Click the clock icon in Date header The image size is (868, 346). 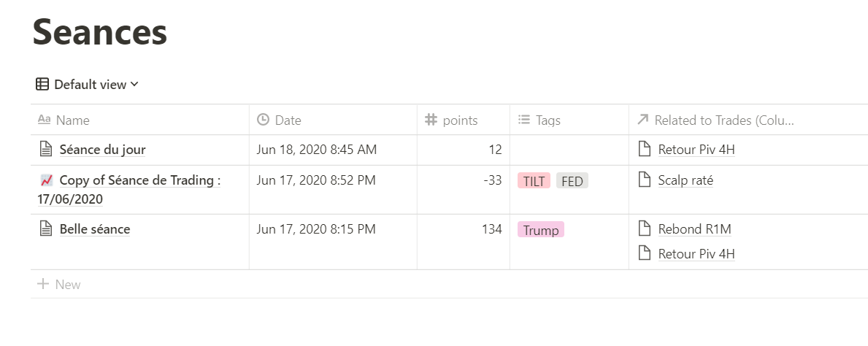point(264,120)
